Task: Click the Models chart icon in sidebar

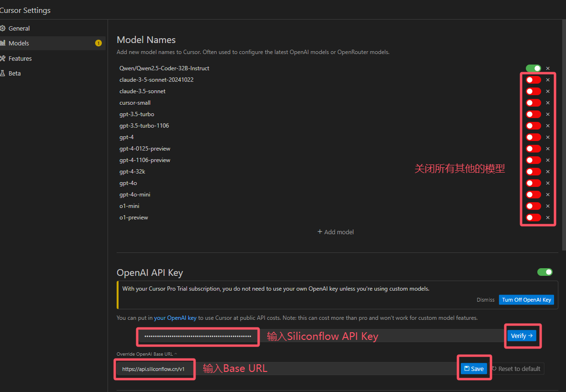Action: [2, 43]
